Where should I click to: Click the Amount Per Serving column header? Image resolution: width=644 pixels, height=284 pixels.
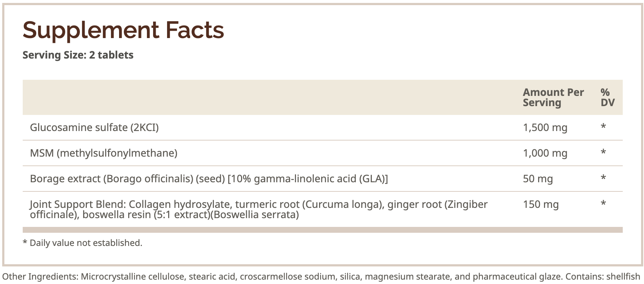pos(553,97)
